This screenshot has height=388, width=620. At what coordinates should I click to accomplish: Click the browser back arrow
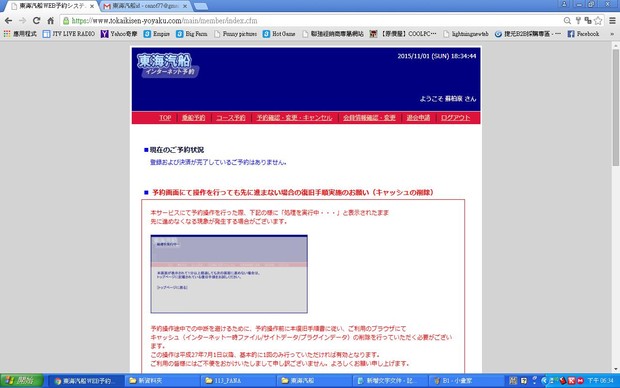[x=8, y=21]
